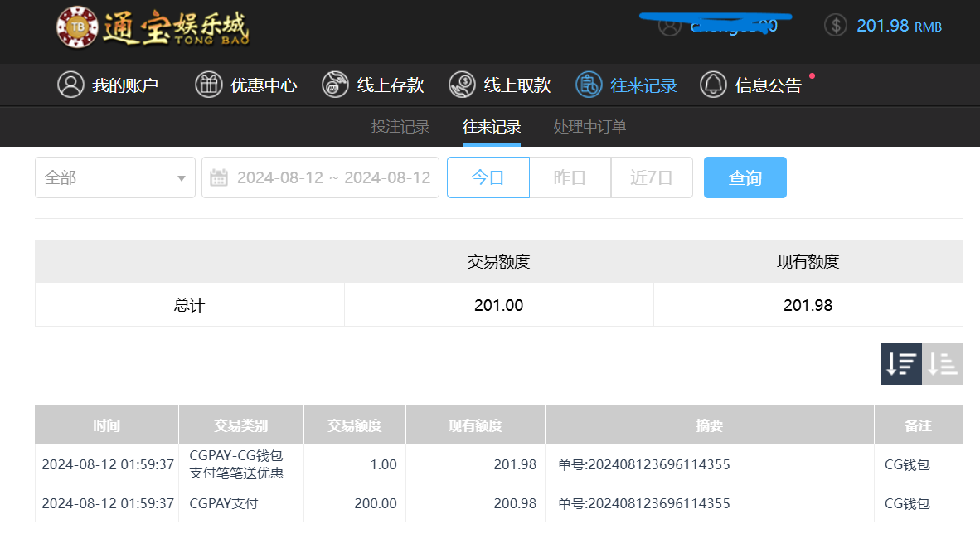Screen dimensions: 980x534
Task: Switch to the 投注记录 tab
Action: pos(400,127)
